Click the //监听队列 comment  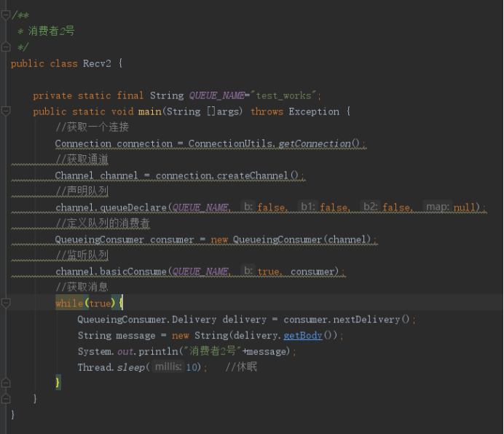(x=82, y=255)
